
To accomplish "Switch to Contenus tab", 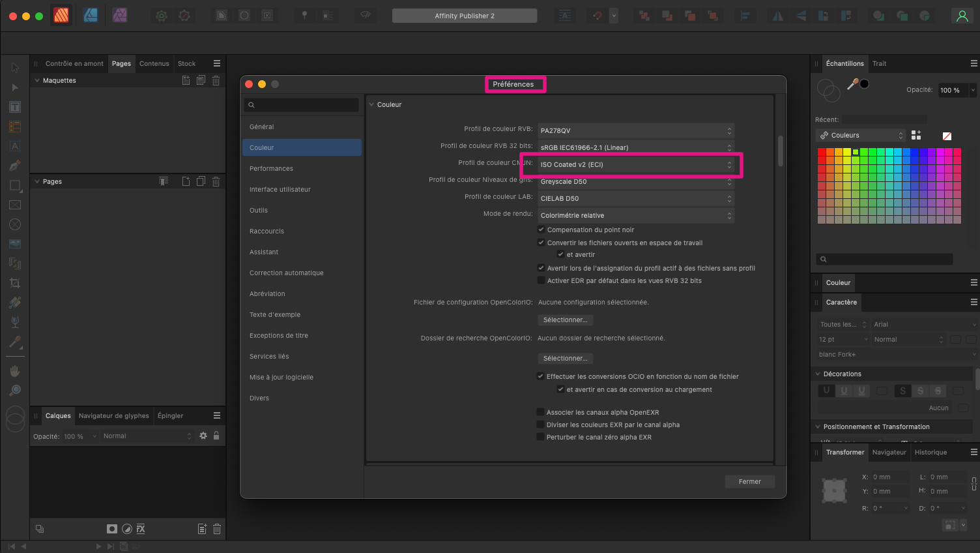I will pos(154,63).
